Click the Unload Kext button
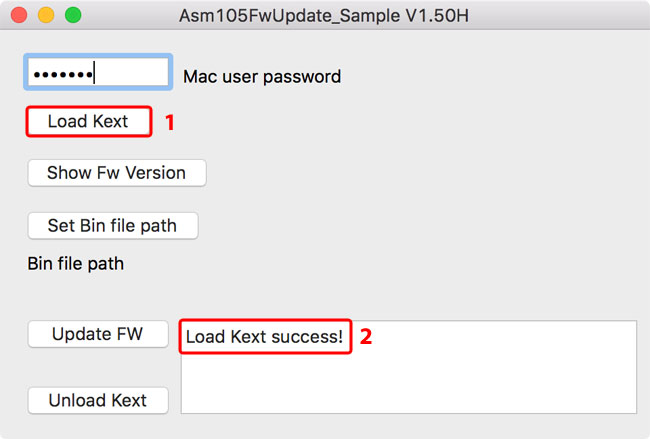Screen dimensions: 650x439 coord(97,400)
